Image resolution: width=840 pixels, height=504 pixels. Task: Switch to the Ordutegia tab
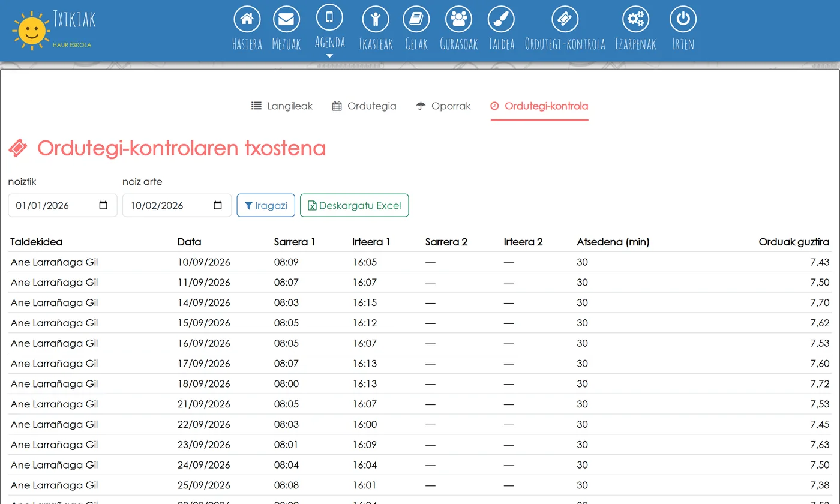tap(364, 106)
